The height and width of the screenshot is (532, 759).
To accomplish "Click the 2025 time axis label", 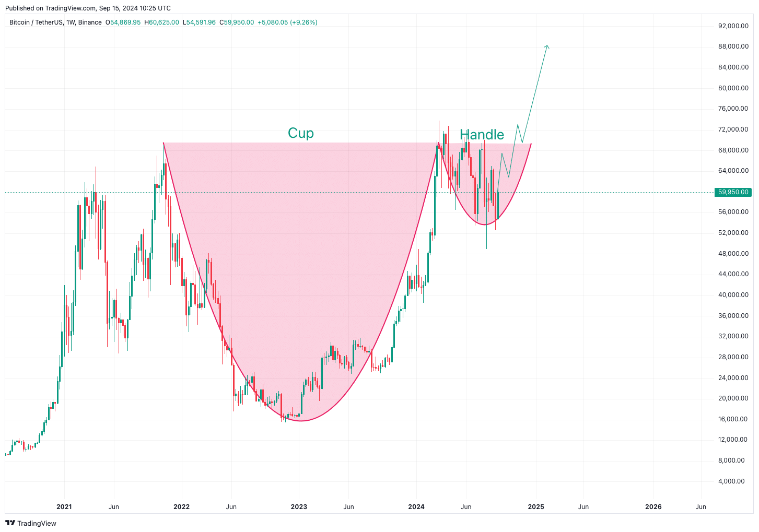I will point(536,507).
